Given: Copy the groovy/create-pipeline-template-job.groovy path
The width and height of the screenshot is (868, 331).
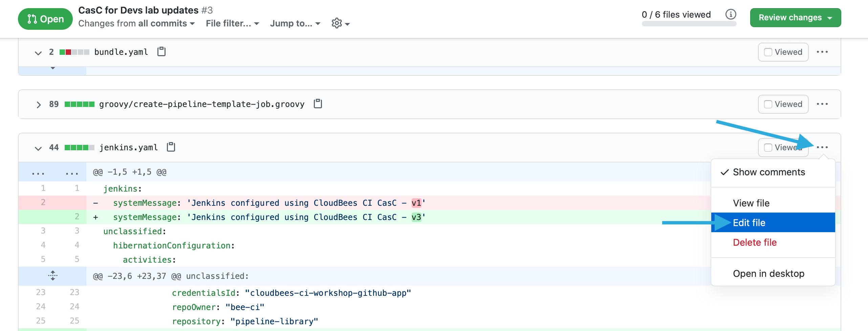Looking at the screenshot, I should pyautogui.click(x=318, y=104).
